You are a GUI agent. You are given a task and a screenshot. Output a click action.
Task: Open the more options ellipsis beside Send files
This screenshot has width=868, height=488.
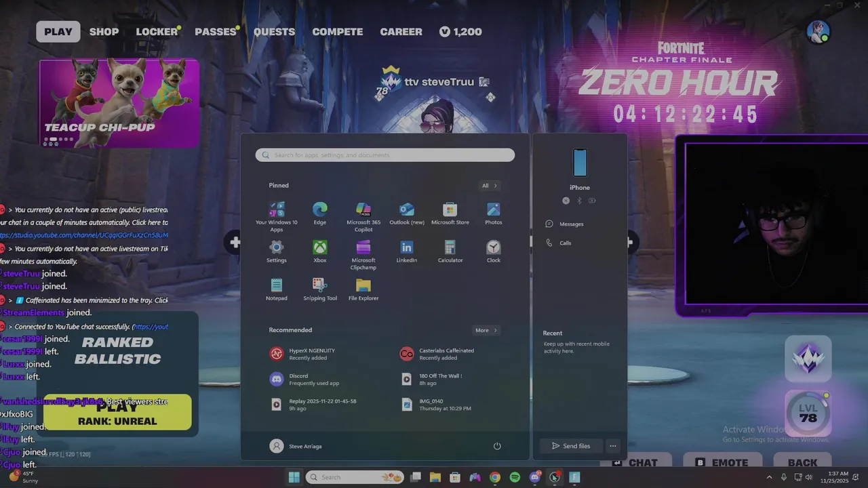coord(612,446)
